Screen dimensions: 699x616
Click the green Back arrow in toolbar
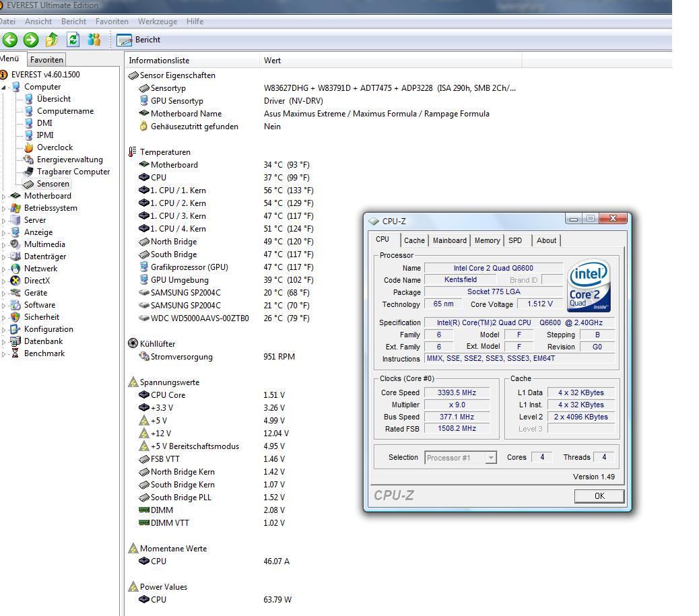[9, 40]
